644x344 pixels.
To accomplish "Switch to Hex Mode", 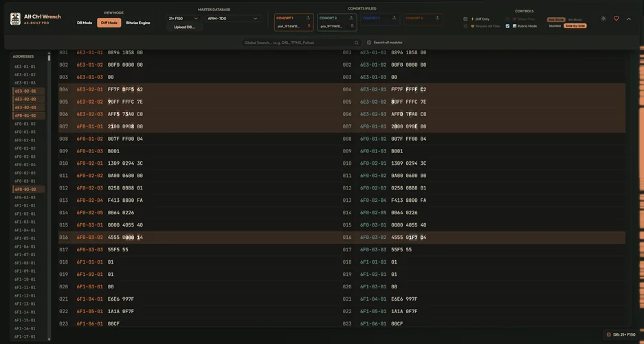I will tap(556, 20).
